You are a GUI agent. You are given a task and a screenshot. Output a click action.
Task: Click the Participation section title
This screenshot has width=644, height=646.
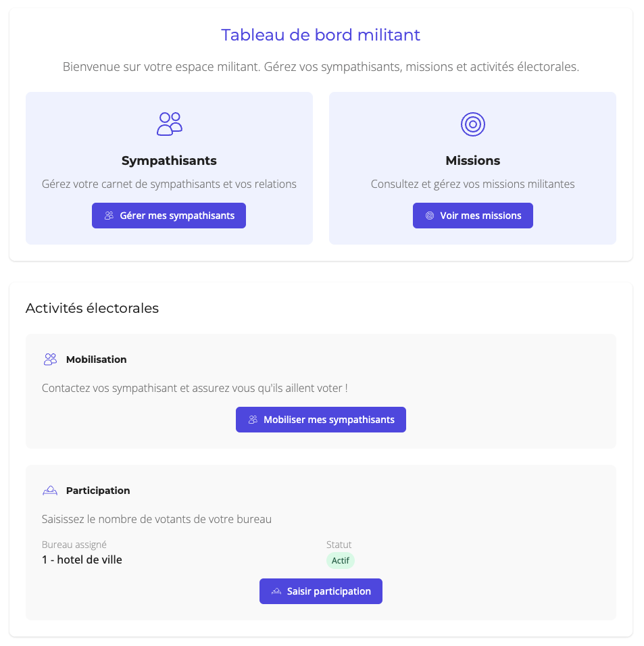pyautogui.click(x=98, y=491)
